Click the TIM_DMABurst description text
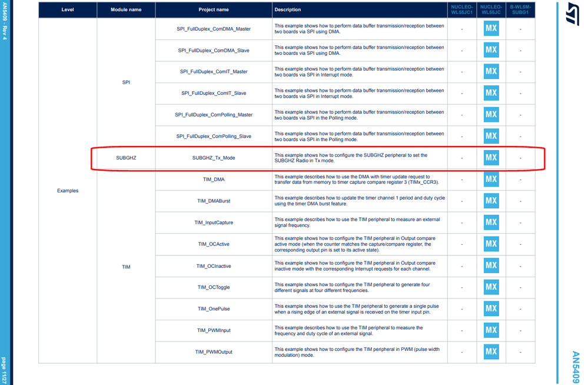 360,201
